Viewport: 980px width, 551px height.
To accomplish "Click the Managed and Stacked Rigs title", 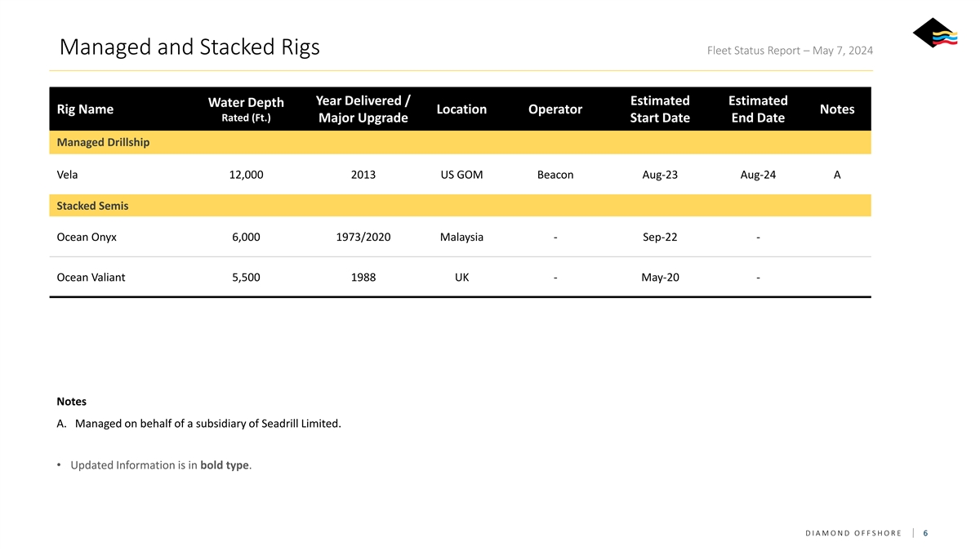I will click(189, 47).
